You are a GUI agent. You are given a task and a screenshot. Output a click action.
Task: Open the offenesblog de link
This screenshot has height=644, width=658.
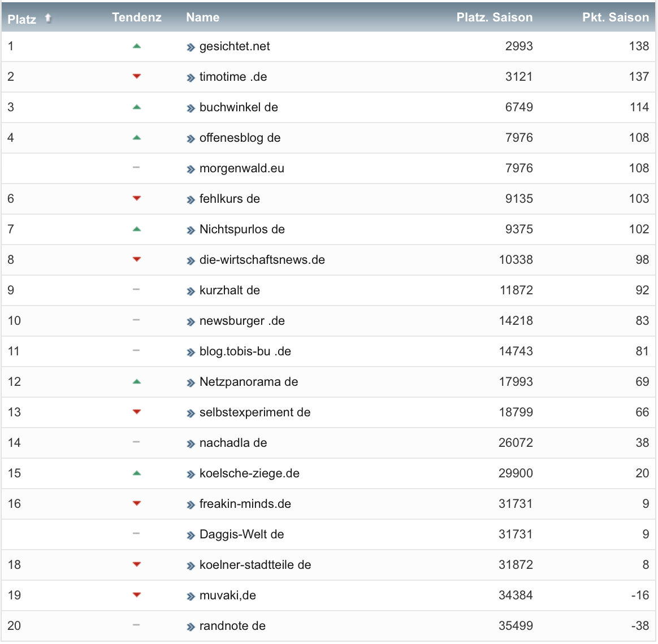click(240, 138)
